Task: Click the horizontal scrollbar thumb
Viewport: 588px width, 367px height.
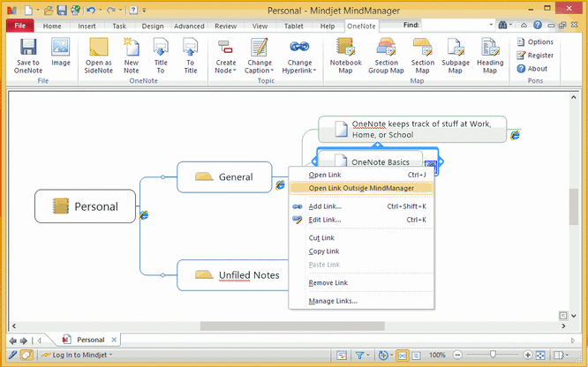Action: pos(292,326)
